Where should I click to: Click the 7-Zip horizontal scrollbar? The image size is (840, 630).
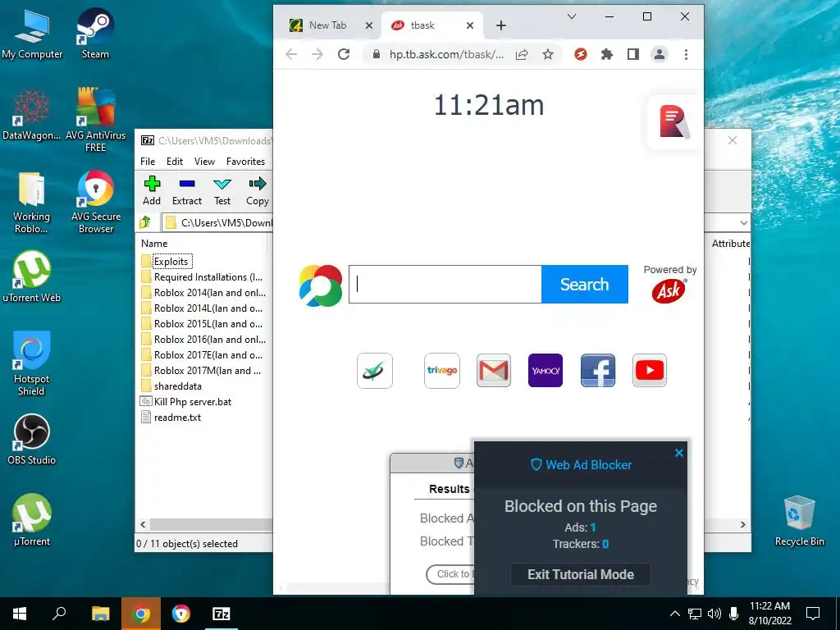coord(211,524)
